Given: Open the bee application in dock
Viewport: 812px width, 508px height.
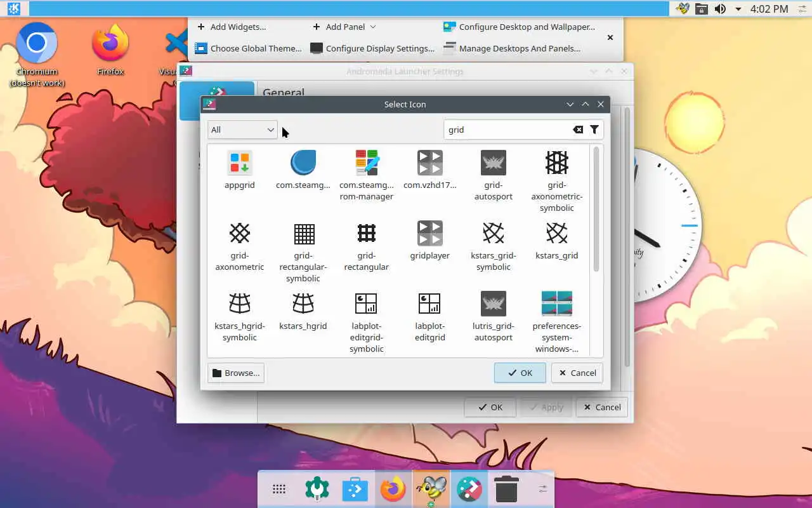Looking at the screenshot, I should (431, 490).
